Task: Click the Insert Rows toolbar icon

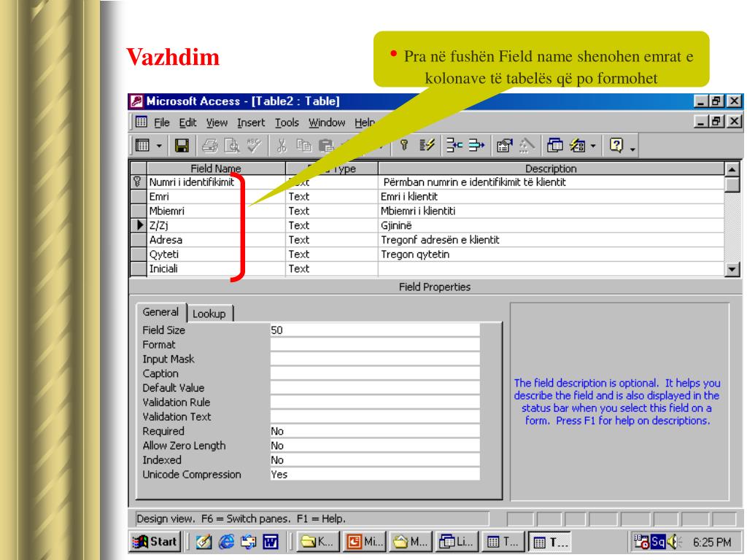Action: pos(454,145)
